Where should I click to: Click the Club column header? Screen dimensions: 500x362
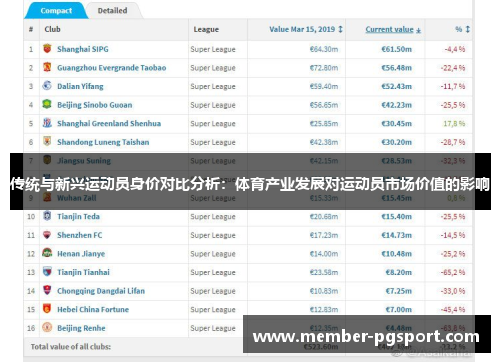[52, 29]
